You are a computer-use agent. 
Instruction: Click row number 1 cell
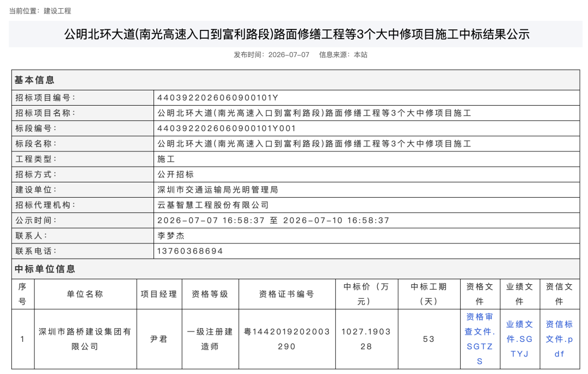pyautogui.click(x=23, y=339)
